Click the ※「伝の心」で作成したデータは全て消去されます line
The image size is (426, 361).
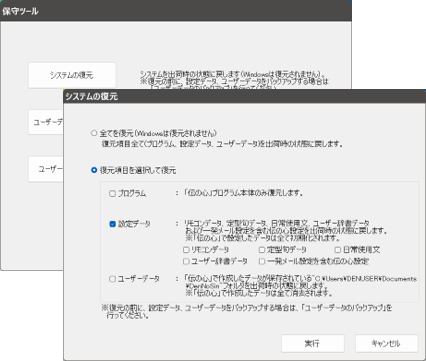[259, 293]
